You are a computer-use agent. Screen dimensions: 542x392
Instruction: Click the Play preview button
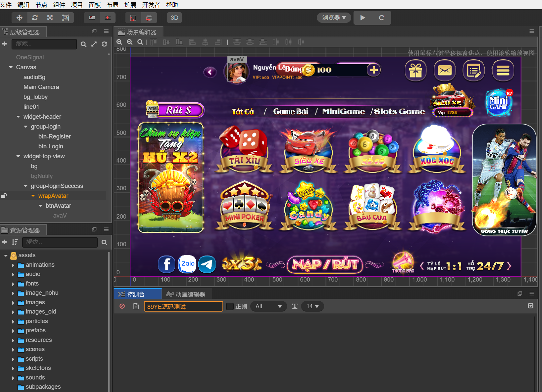363,18
